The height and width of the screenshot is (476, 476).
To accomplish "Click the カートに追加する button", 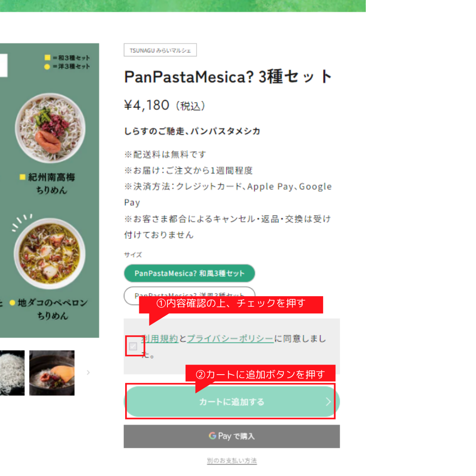I will click(232, 402).
